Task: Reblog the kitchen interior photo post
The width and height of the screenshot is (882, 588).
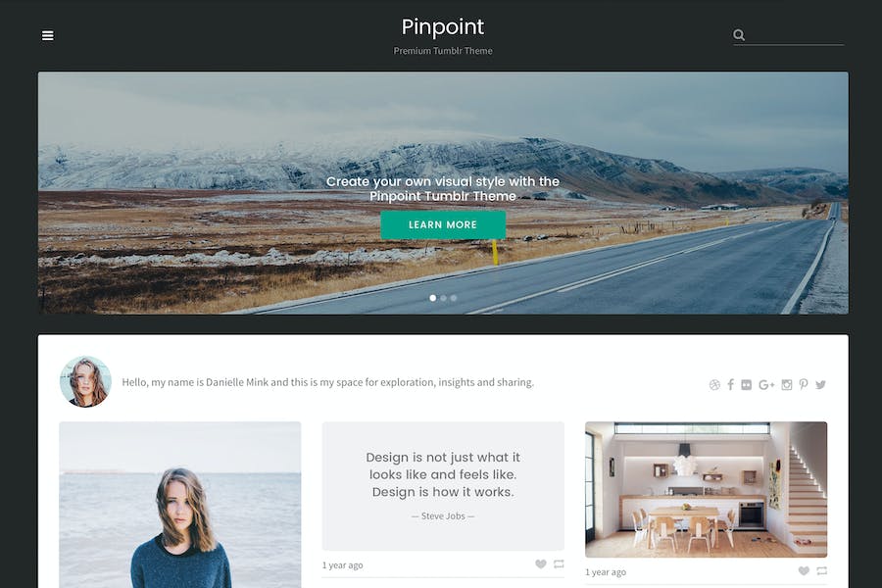Action: pyautogui.click(x=822, y=570)
